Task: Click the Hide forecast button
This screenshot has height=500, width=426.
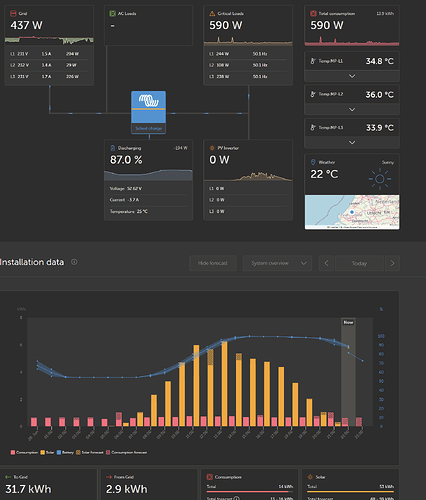Action: click(x=213, y=263)
